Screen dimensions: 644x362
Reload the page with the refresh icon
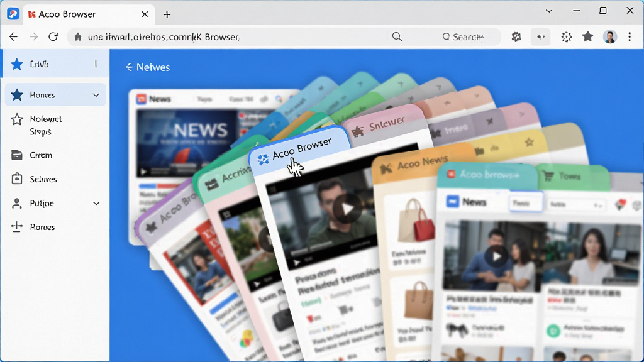[x=53, y=36]
